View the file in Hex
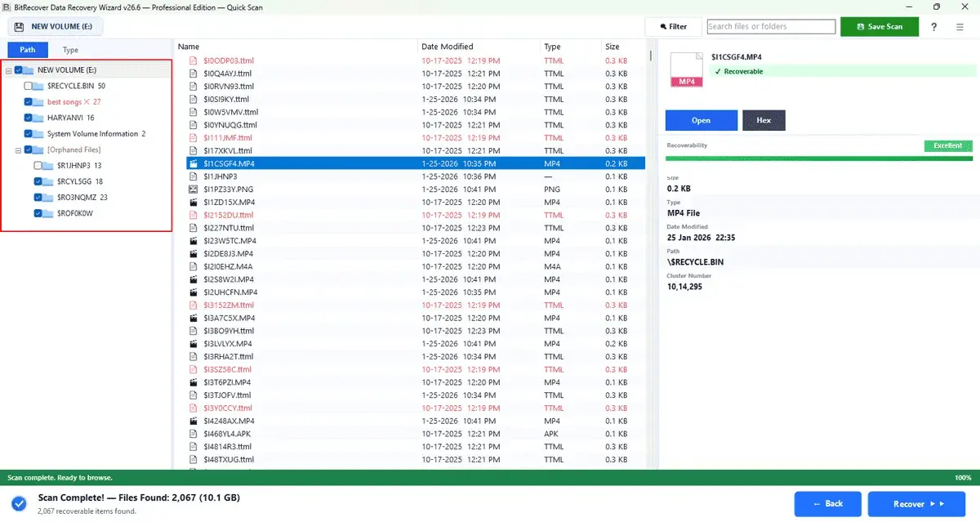This screenshot has height=522, width=980. pos(764,120)
